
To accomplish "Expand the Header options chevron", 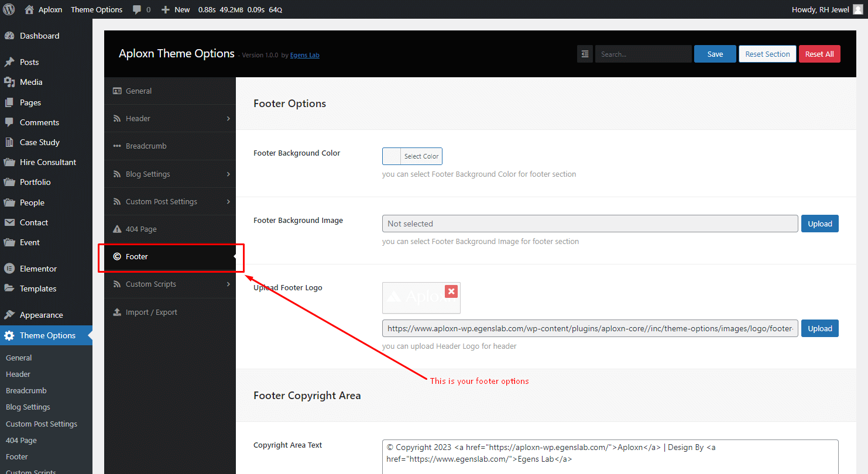I will point(228,118).
